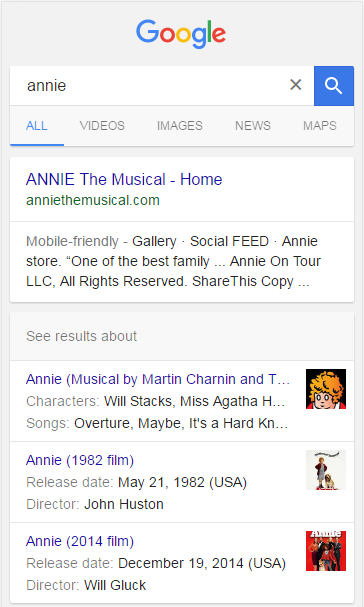Click the Google logo
364x607 pixels.
tap(181, 34)
